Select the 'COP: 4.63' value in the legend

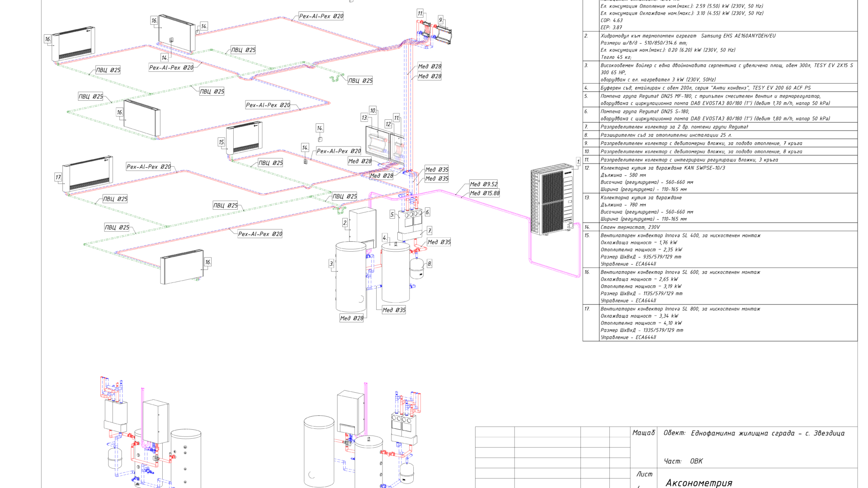coord(611,20)
